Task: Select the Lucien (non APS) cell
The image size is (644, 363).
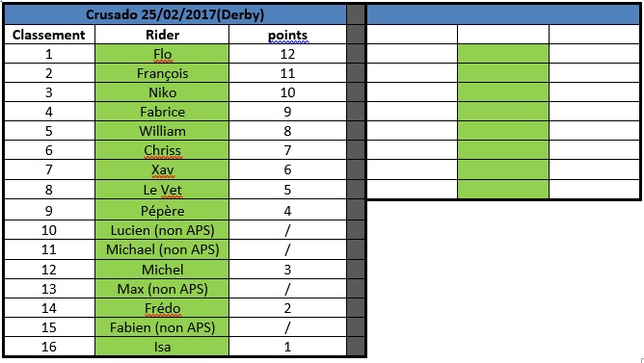Action: coord(162,230)
